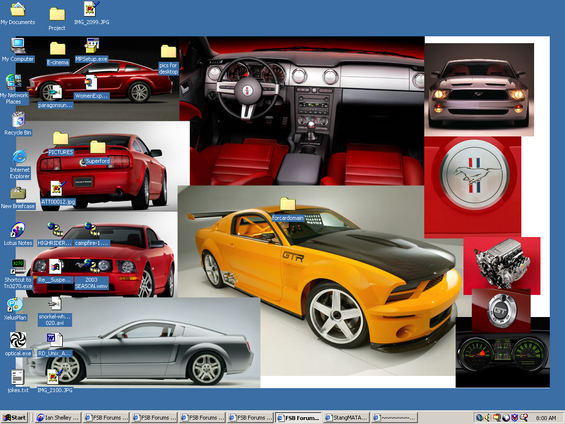The image size is (565, 424).
Task: Click the RD_Univ_A... Word document
Action: (55, 345)
